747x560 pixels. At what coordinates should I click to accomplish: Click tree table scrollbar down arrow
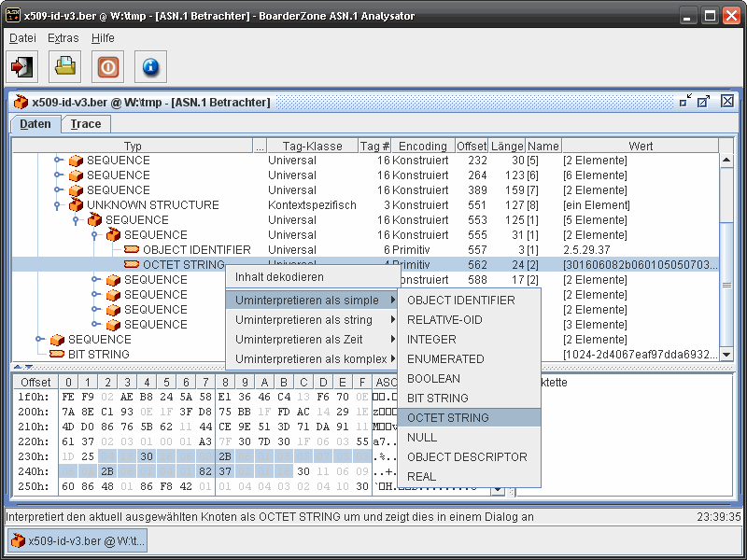(x=726, y=354)
